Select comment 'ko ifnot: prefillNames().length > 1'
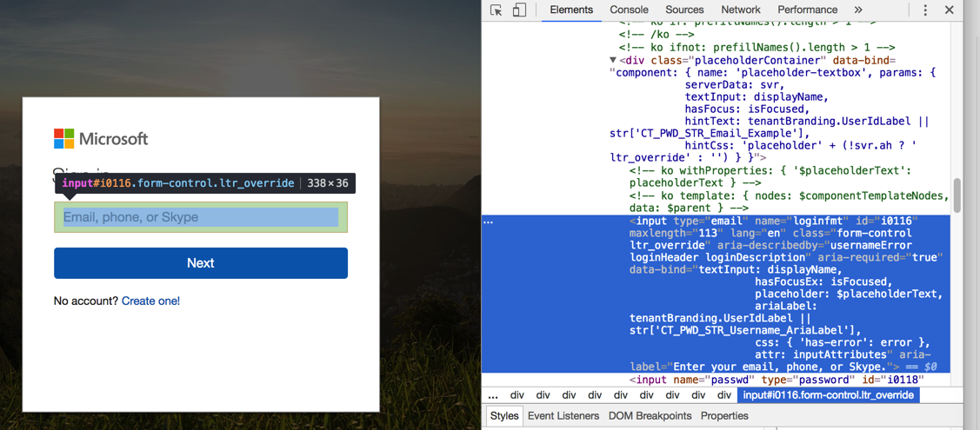The width and height of the screenshot is (980, 430). point(757,48)
